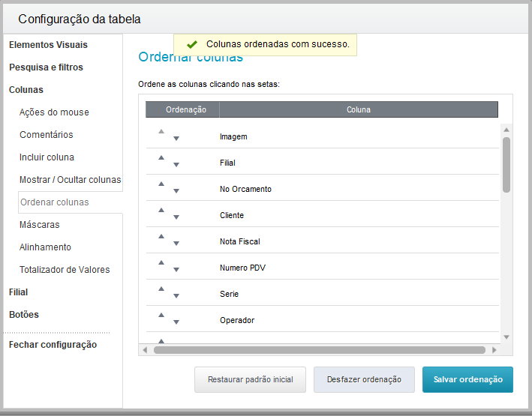The width and height of the screenshot is (532, 416).
Task: Open Totalizador de Valores page
Action: [65, 270]
